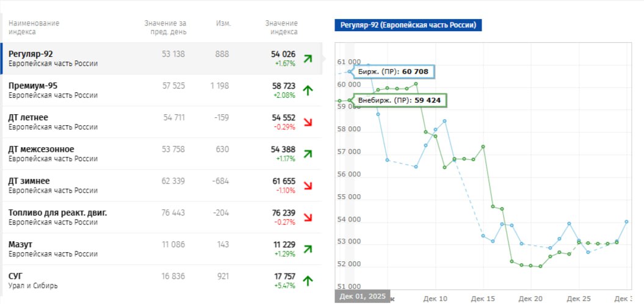The height and width of the screenshot is (304, 644).
Task: Click green up-right arrow for Регуляр-92
Action: [x=308, y=59]
